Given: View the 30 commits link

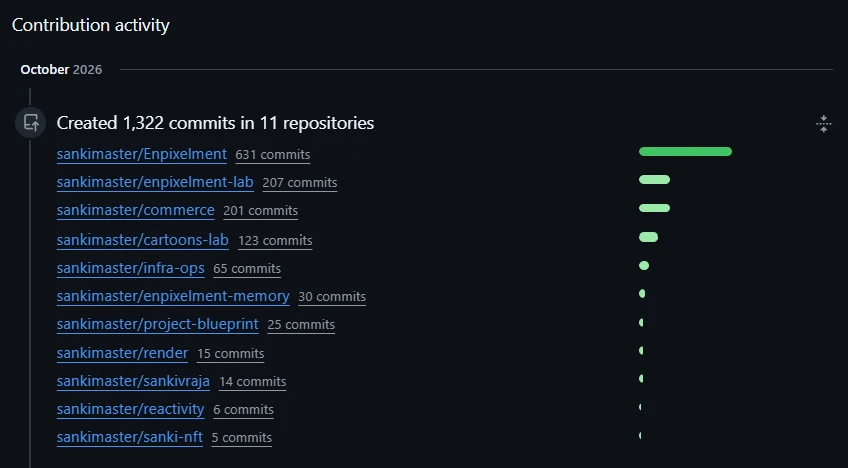Looking at the screenshot, I should click(x=332, y=296).
